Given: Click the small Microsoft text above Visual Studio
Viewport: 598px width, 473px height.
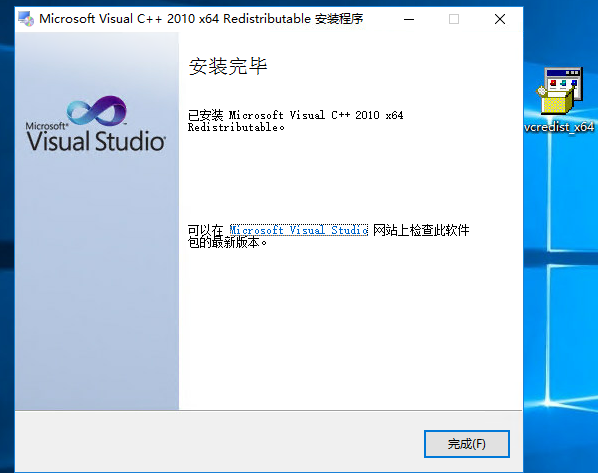Looking at the screenshot, I should pos(47,126).
